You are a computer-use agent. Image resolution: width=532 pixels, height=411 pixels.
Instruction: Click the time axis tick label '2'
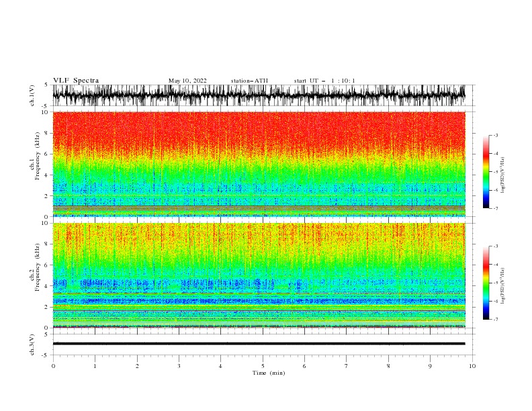[x=137, y=366]
